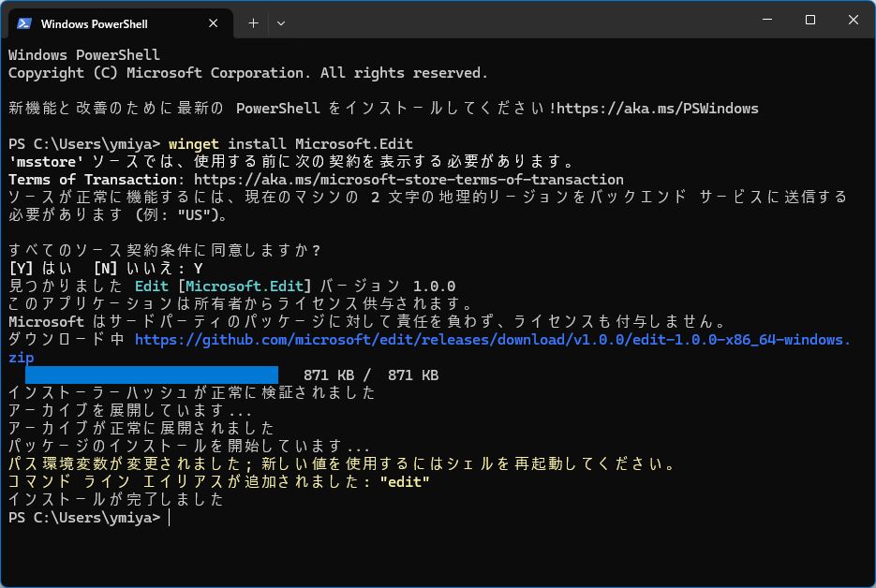
Task: Click the '[Microsoft.Edit]' package identifier text
Action: (x=245, y=287)
